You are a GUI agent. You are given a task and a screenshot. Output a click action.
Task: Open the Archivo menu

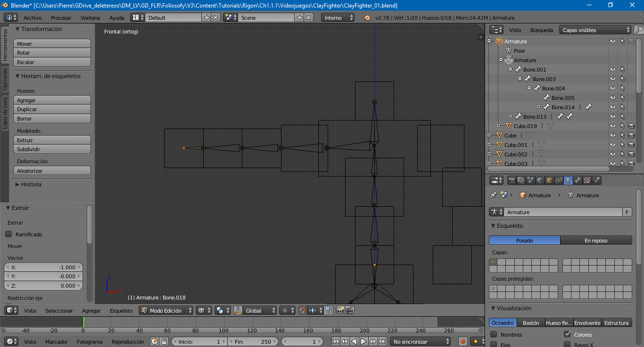pos(33,18)
